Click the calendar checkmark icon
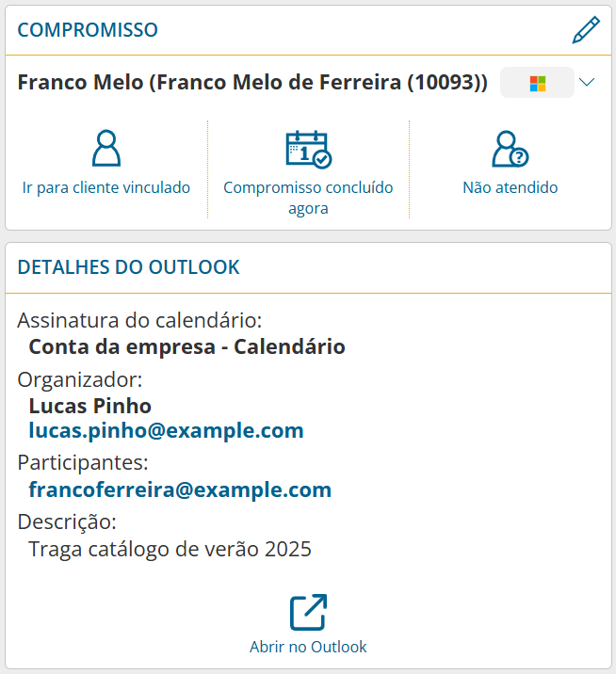 coord(308,149)
